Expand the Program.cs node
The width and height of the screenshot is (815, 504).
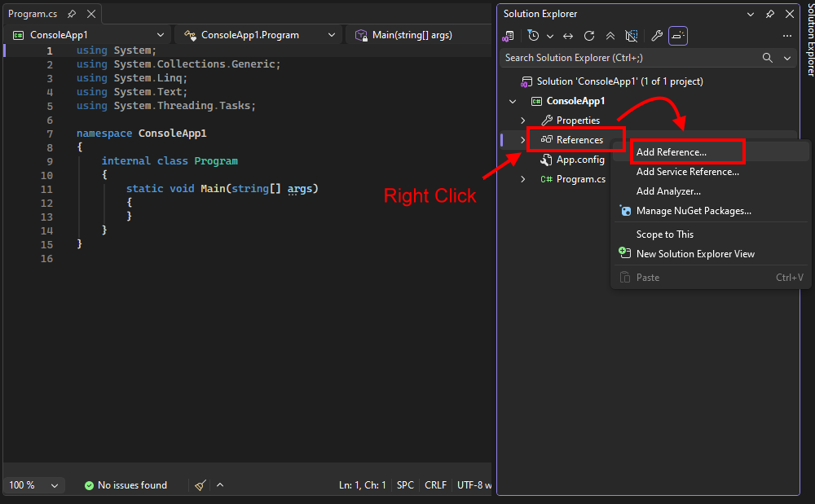coord(523,179)
